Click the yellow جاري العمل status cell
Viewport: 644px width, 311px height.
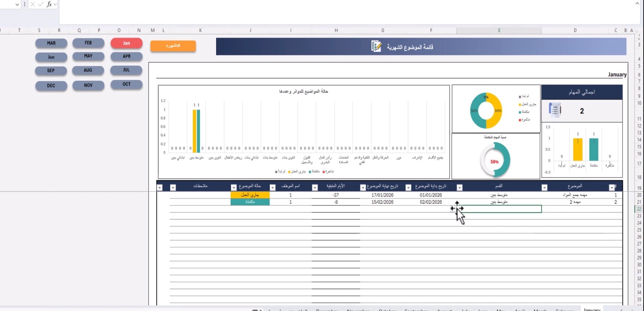pyautogui.click(x=250, y=195)
